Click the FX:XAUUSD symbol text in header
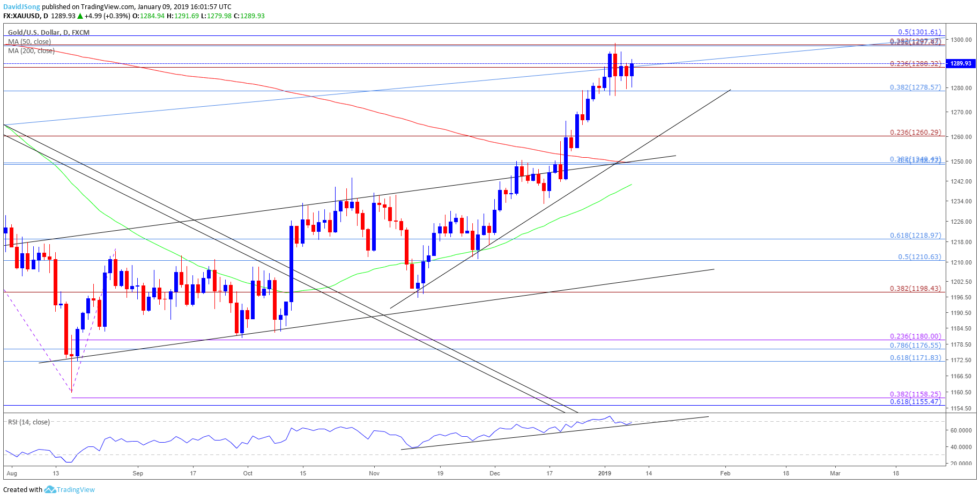The image size is (980, 499). tap(21, 16)
